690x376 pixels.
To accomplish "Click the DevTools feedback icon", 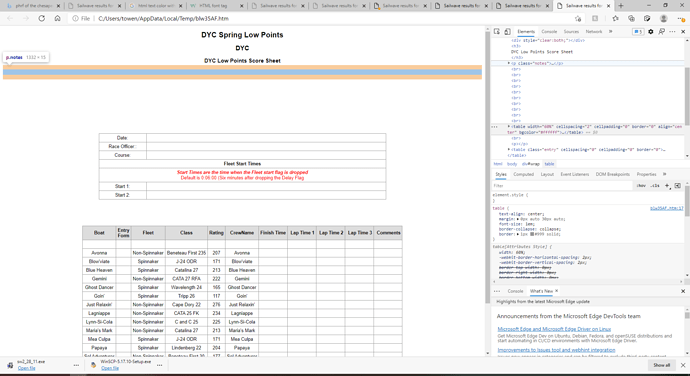I will pyautogui.click(x=661, y=32).
